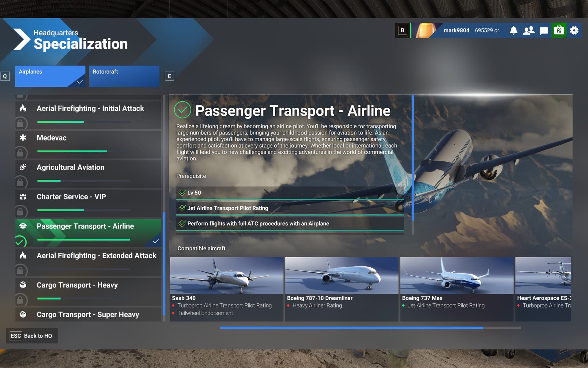Click the Cargo Transport Heavy box icon

[x=23, y=285]
